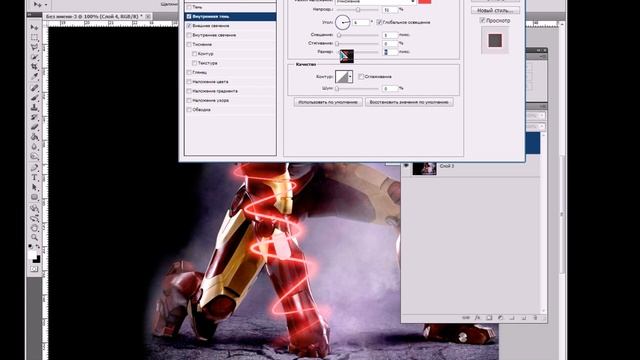Select the Zoom tool
Image resolution: width=640 pixels, height=360 pixels.
(35, 237)
